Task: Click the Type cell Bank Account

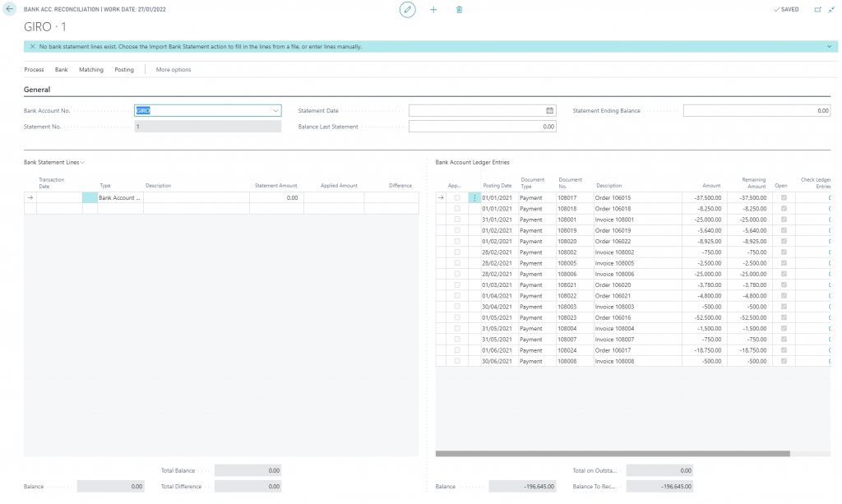Action: click(x=120, y=198)
